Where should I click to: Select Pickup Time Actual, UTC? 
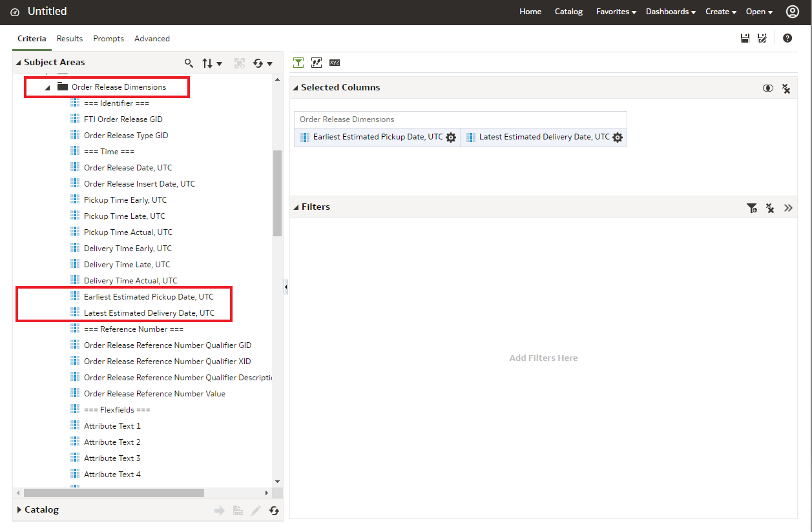[128, 232]
